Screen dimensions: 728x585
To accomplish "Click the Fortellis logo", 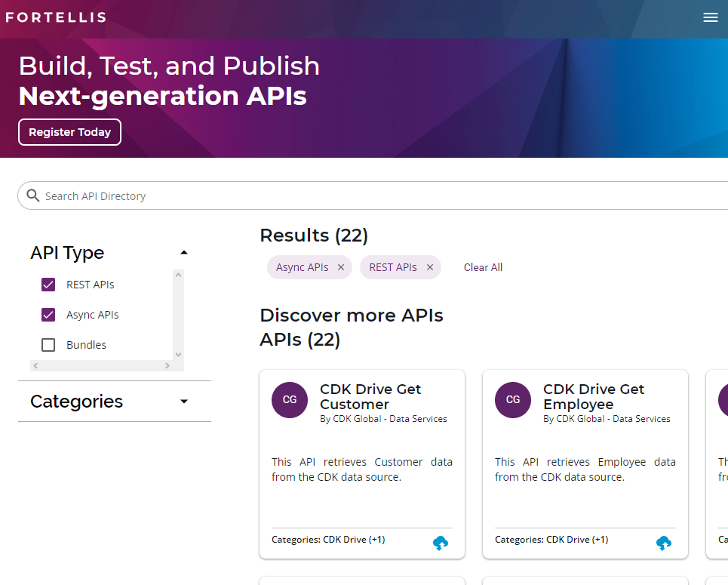I will 56,17.
